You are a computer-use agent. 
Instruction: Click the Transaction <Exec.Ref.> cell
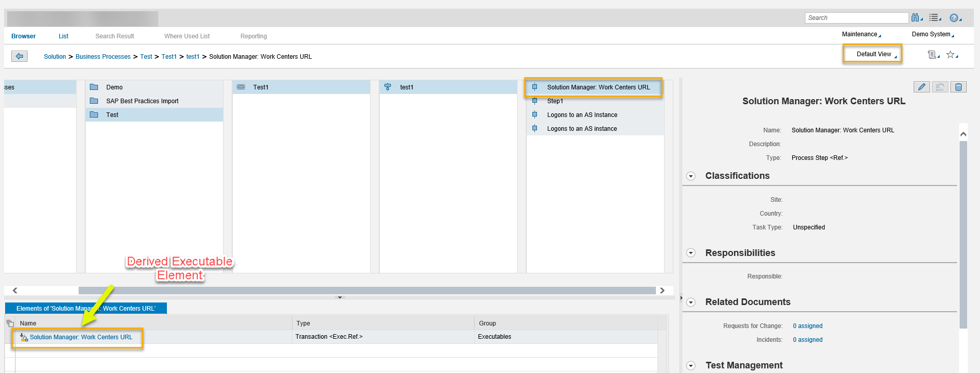383,337
